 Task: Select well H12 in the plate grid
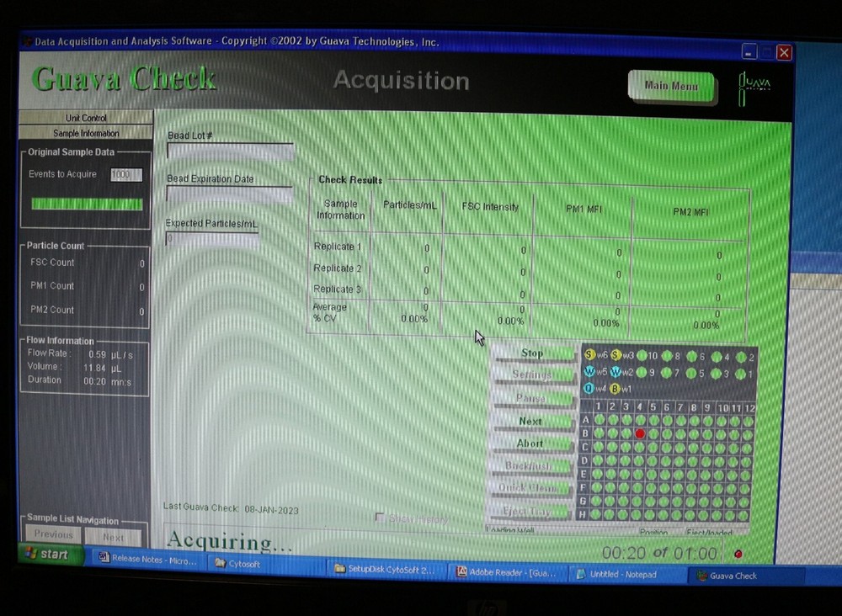(x=743, y=516)
